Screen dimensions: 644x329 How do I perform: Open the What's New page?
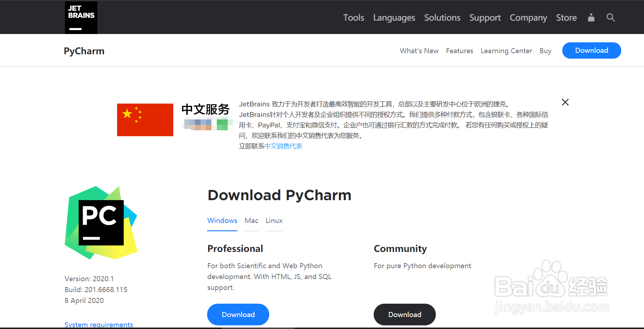click(x=419, y=51)
